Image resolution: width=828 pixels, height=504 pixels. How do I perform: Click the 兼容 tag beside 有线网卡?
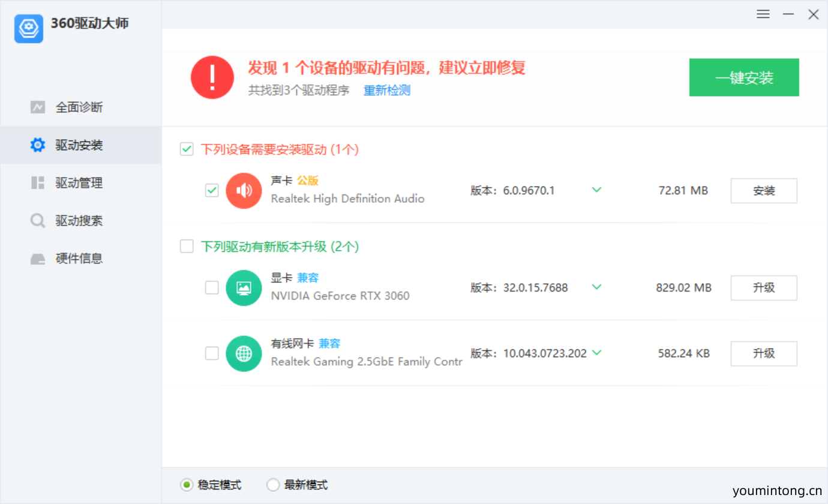pyautogui.click(x=329, y=344)
